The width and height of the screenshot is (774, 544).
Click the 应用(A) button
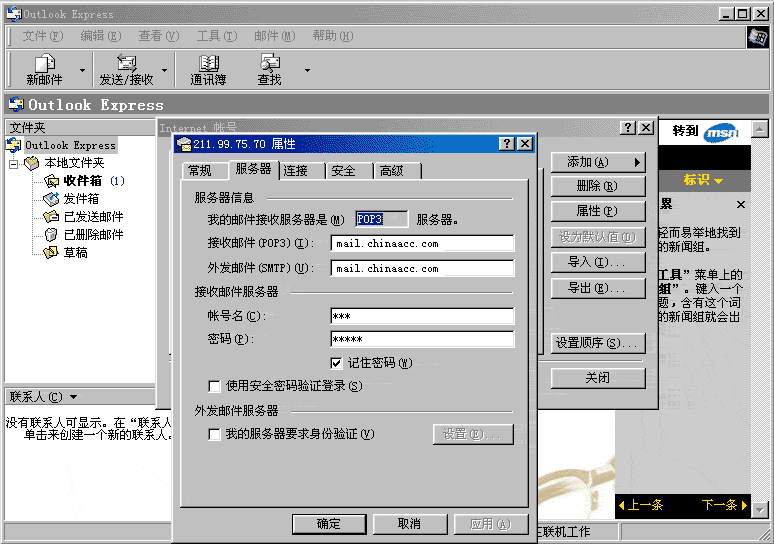coord(491,524)
